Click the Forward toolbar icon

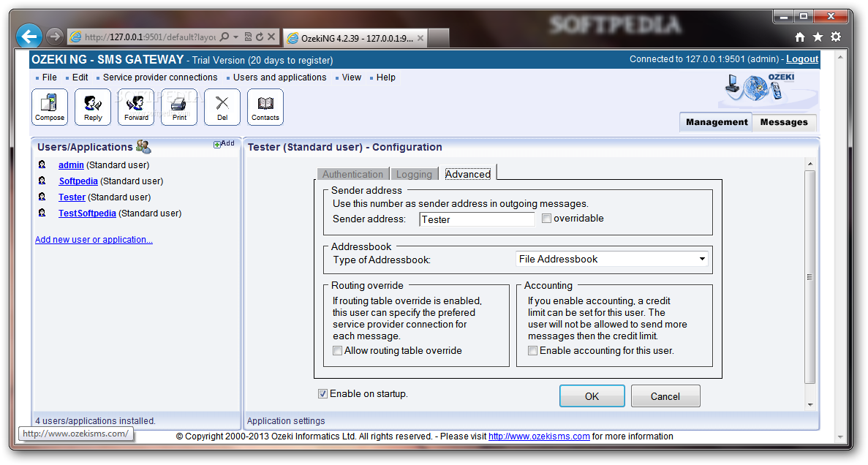point(136,107)
